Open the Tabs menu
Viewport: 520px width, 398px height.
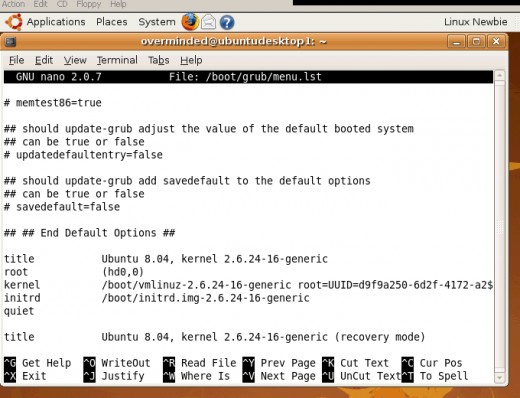[x=159, y=60]
